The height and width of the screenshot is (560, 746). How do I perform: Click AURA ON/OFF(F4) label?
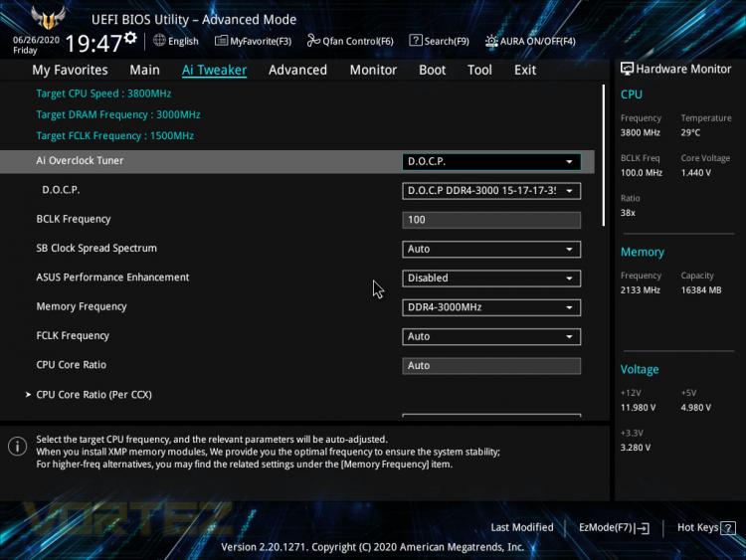tap(537, 42)
